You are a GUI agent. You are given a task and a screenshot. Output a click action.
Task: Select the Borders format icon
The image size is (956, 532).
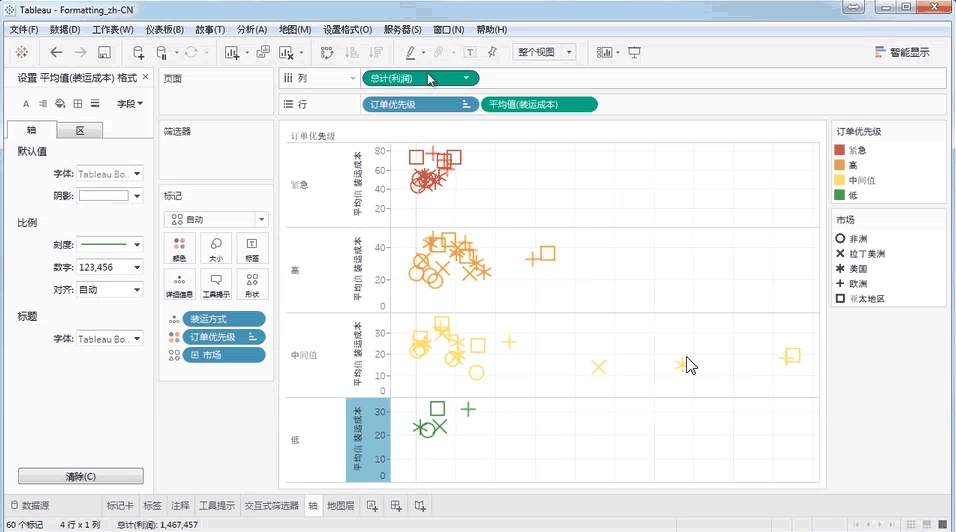[77, 103]
